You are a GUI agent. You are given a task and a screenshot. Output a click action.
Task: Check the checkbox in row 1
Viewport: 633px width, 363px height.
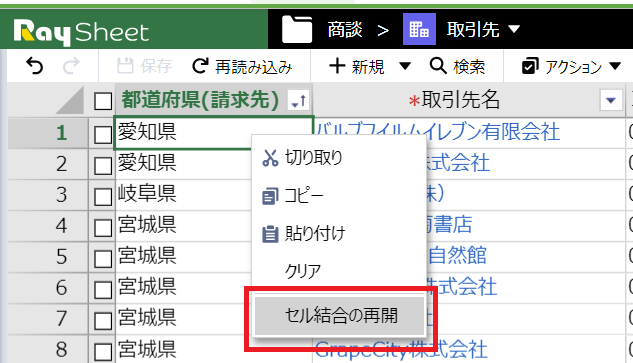[x=103, y=134]
